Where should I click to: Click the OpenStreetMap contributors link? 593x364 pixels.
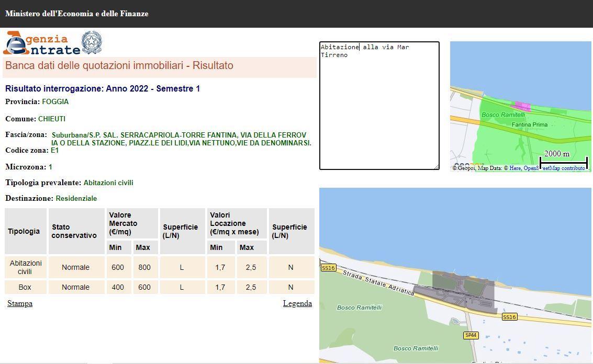pos(554,168)
